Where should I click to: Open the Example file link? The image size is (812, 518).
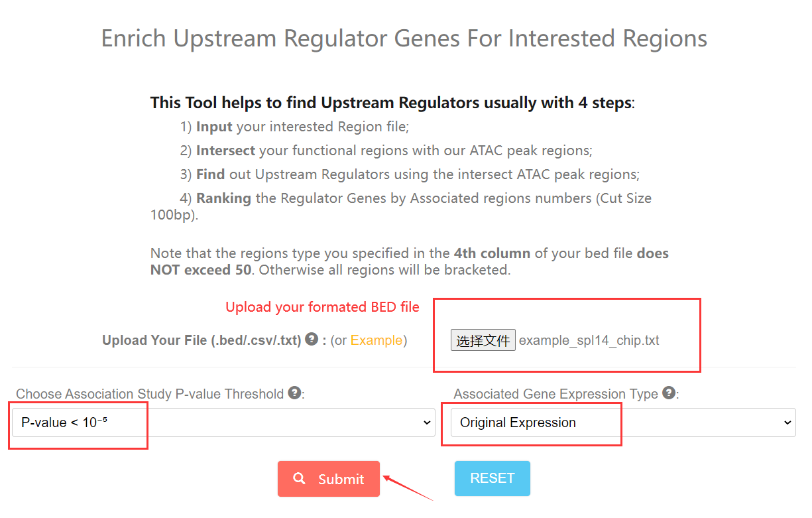coord(376,340)
